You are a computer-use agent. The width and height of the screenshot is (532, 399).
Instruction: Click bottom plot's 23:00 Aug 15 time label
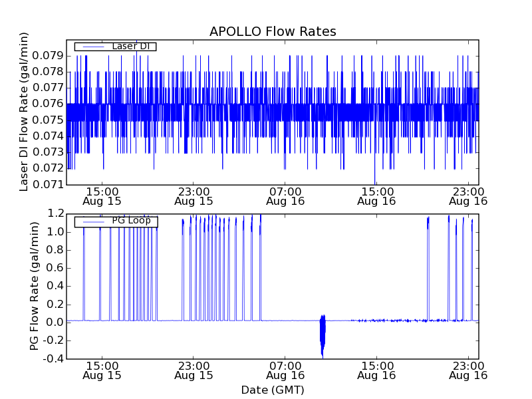[x=194, y=370]
